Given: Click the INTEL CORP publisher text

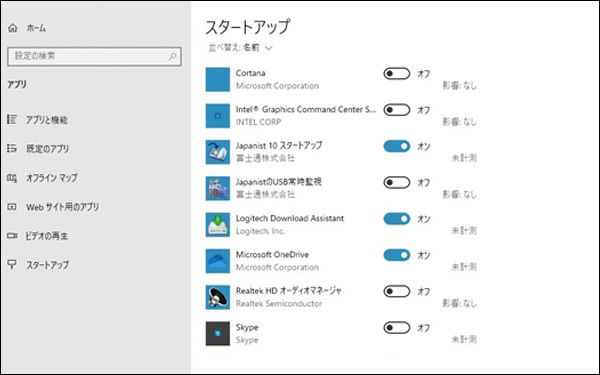Looking at the screenshot, I should tap(258, 122).
